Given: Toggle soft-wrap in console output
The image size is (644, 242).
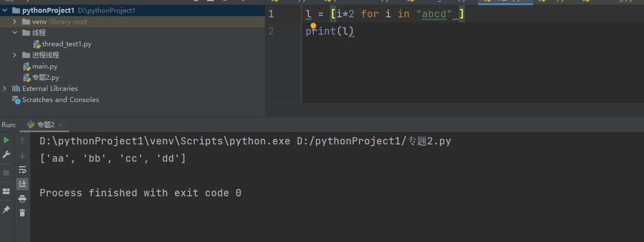Looking at the screenshot, I should click(22, 170).
